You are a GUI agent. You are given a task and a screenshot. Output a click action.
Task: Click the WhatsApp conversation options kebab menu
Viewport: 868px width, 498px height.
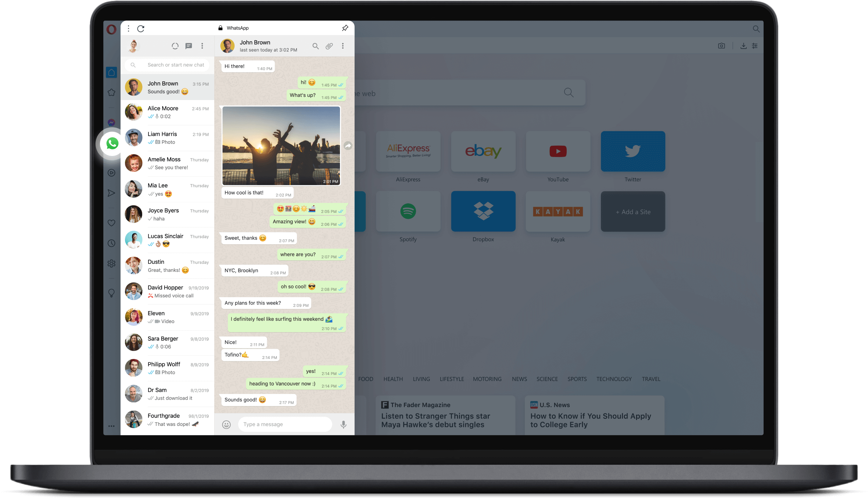tap(344, 46)
